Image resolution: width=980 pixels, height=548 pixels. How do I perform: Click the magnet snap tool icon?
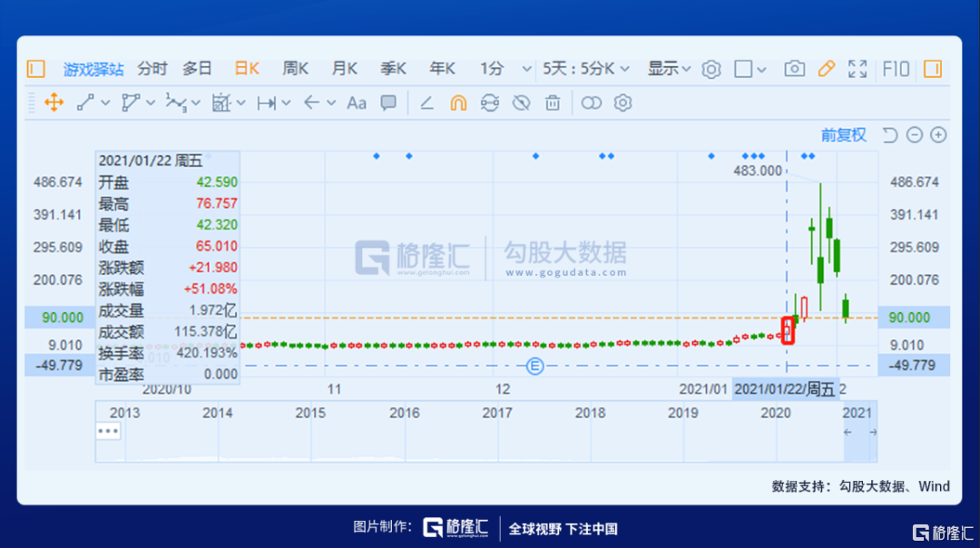[x=458, y=103]
